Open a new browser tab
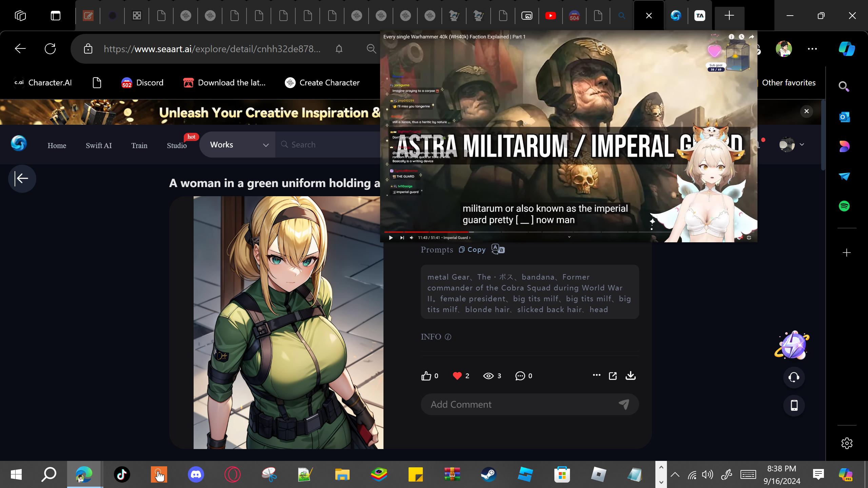 (x=729, y=16)
